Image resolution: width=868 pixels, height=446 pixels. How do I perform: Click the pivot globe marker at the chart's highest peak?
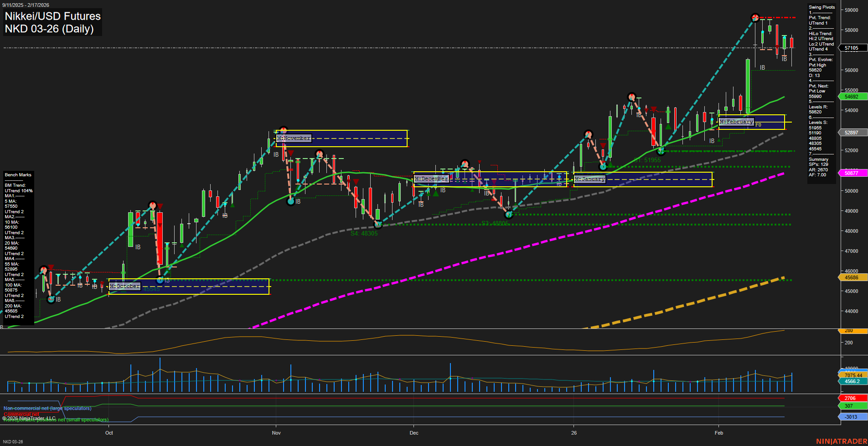click(755, 17)
